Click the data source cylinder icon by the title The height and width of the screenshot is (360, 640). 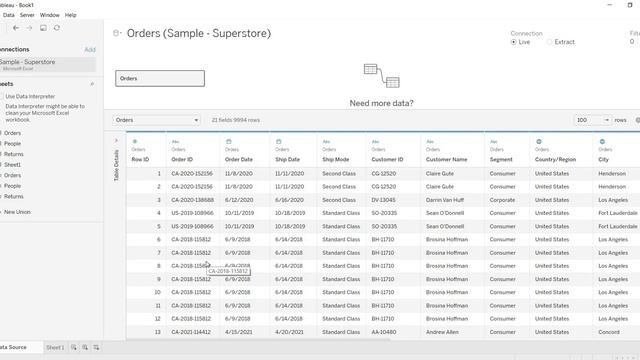[x=117, y=33]
